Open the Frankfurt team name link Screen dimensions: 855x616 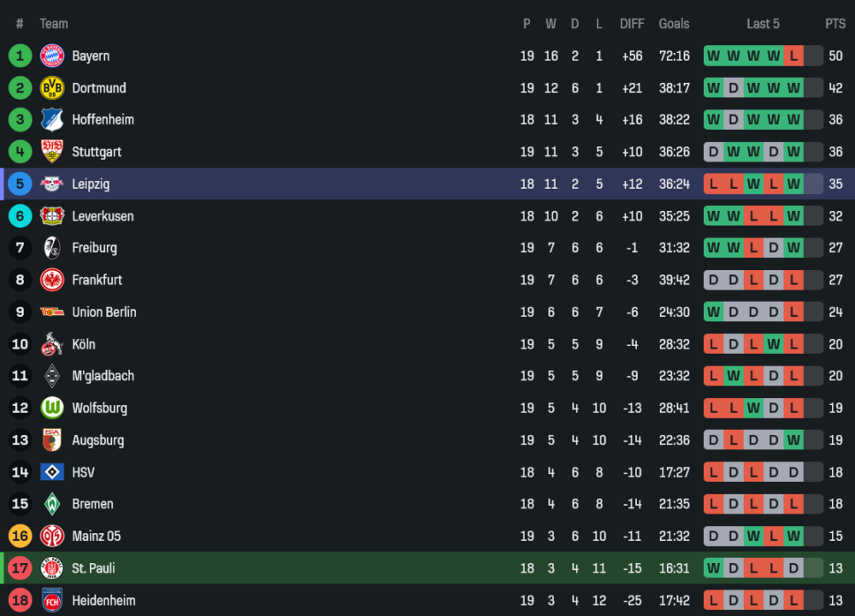click(97, 280)
